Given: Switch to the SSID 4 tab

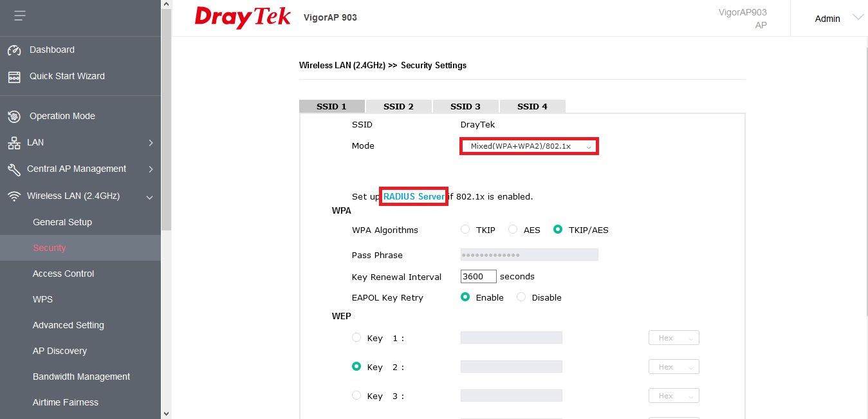Looking at the screenshot, I should 532,107.
